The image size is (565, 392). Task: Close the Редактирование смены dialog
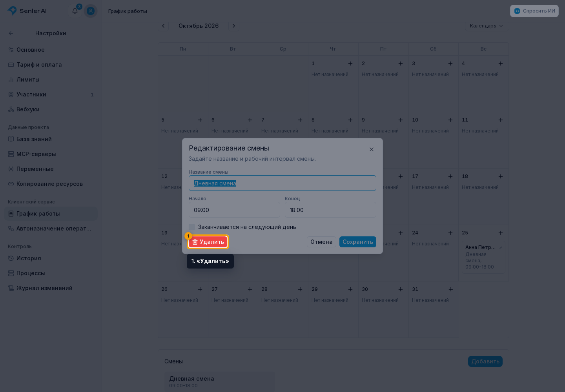click(372, 149)
